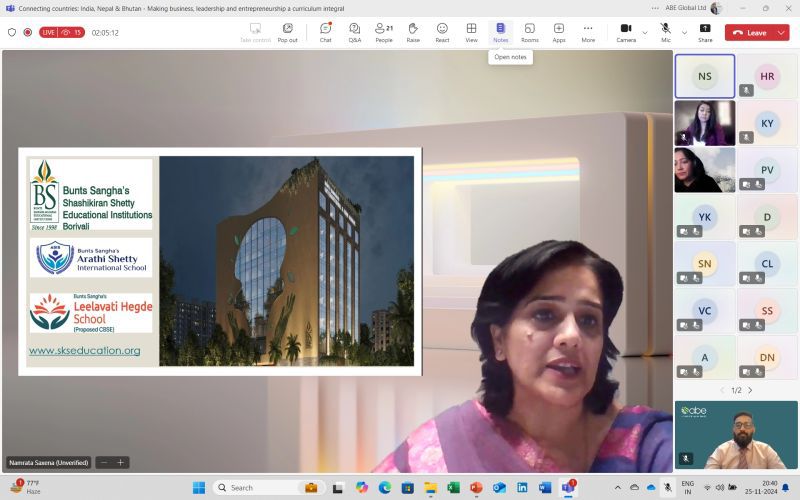Click Take control button
Screen dimensions: 800x500
pos(255,32)
